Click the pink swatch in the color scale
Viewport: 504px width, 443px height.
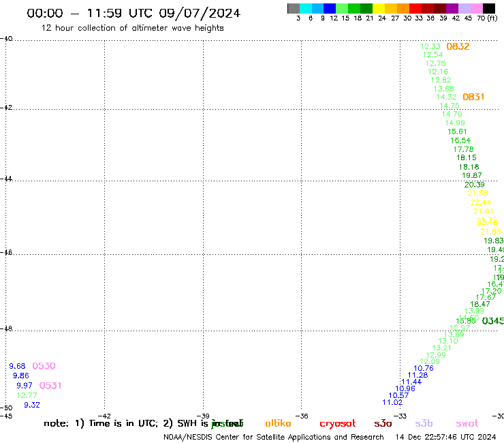(x=477, y=8)
